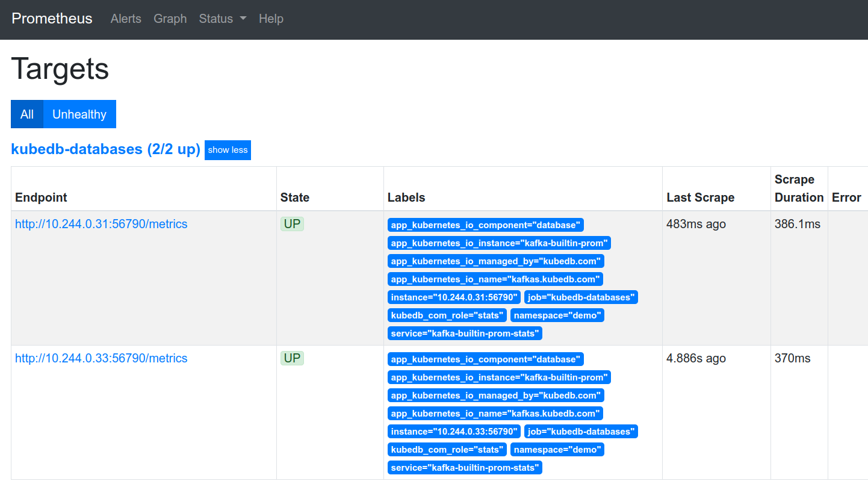Select the All targets filter
The width and height of the screenshot is (868, 481).
[x=27, y=114]
